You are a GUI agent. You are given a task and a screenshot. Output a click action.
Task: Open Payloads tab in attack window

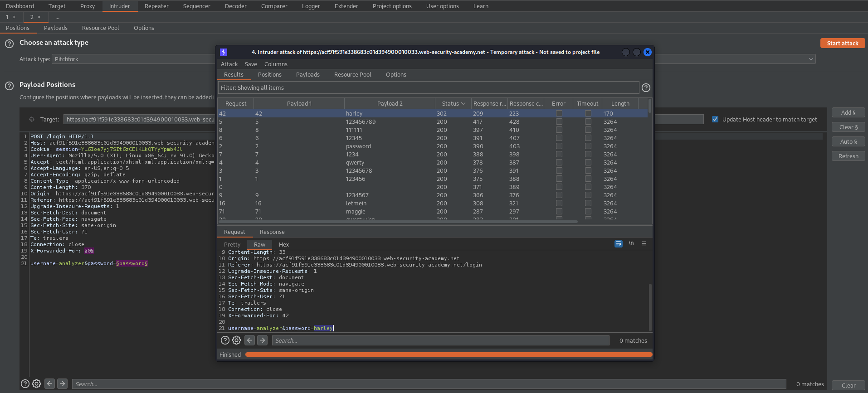[307, 75]
